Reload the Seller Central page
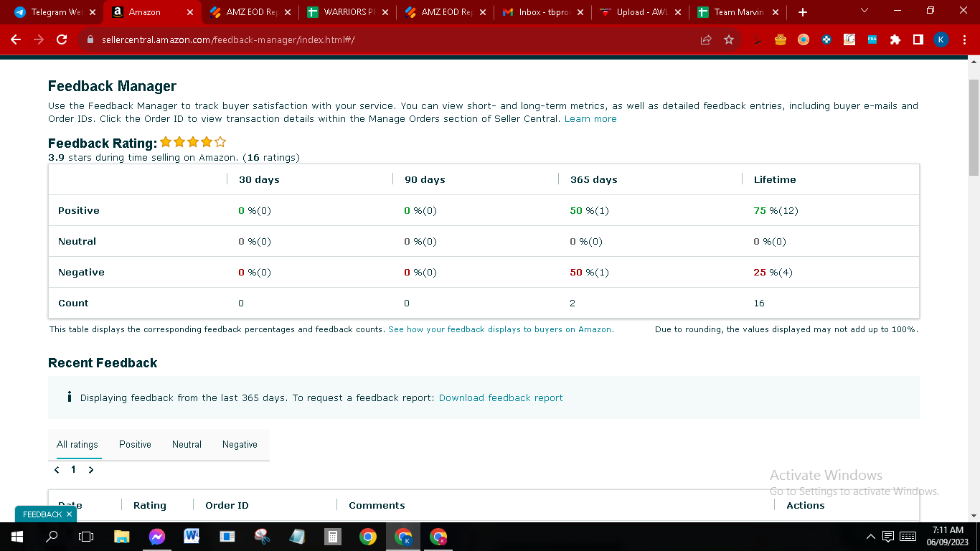The height and width of the screenshot is (551, 980). (x=62, y=40)
